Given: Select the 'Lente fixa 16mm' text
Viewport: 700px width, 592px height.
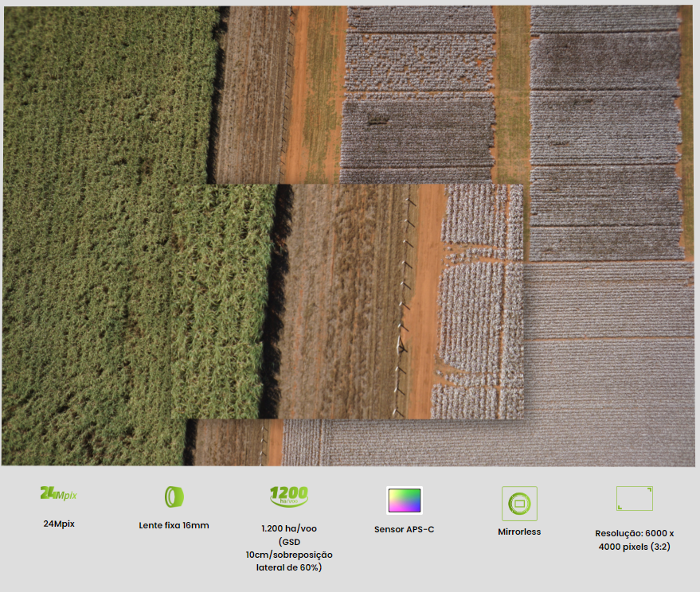Looking at the screenshot, I should (174, 525).
